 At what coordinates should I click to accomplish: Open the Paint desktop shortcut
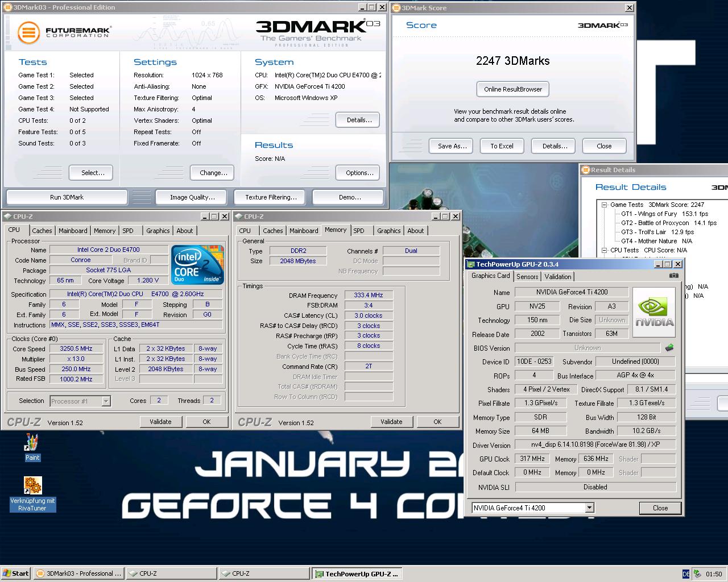tap(32, 447)
